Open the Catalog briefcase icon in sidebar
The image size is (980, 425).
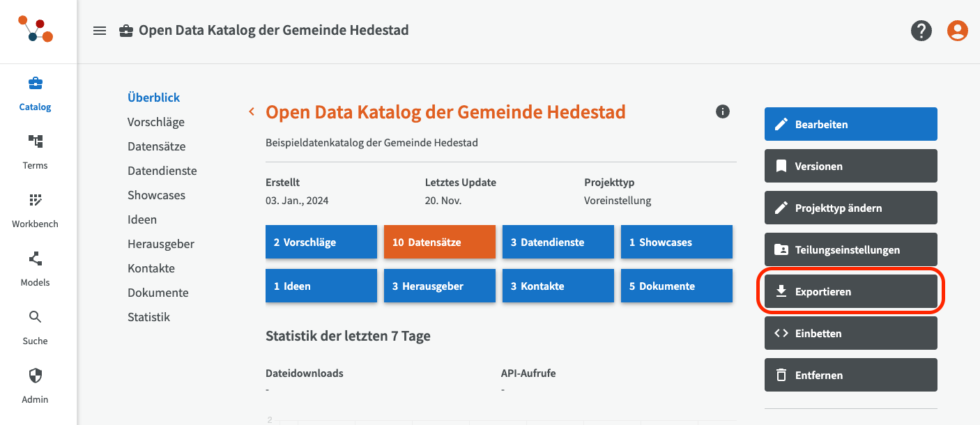(x=35, y=84)
